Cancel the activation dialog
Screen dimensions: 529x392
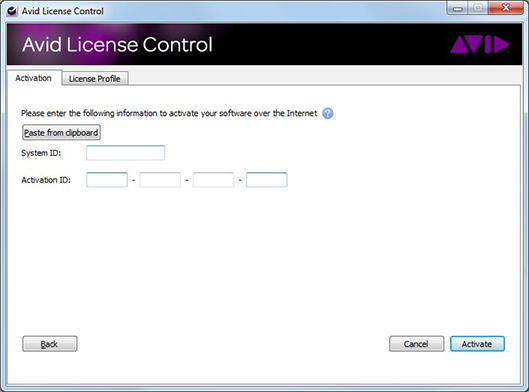(x=417, y=344)
